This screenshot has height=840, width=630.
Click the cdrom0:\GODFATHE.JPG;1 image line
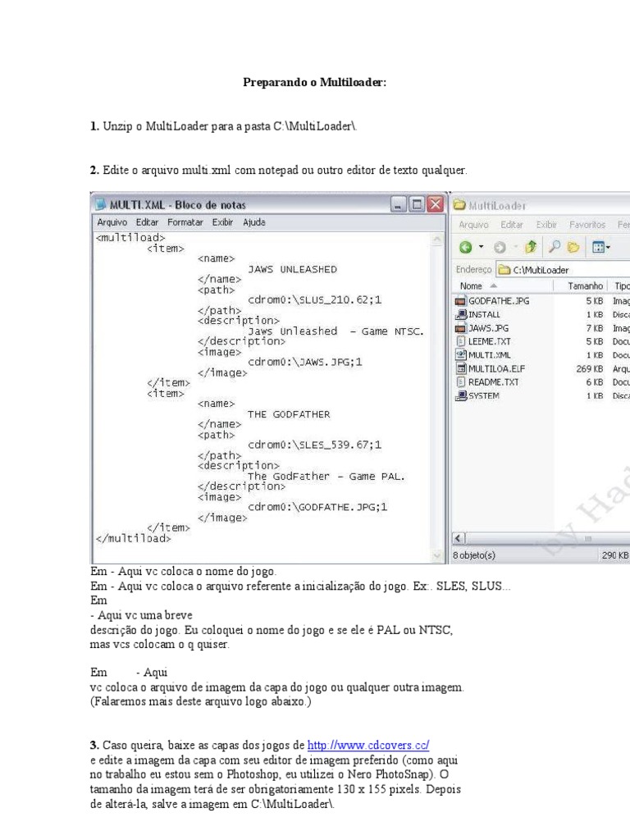coord(317,507)
